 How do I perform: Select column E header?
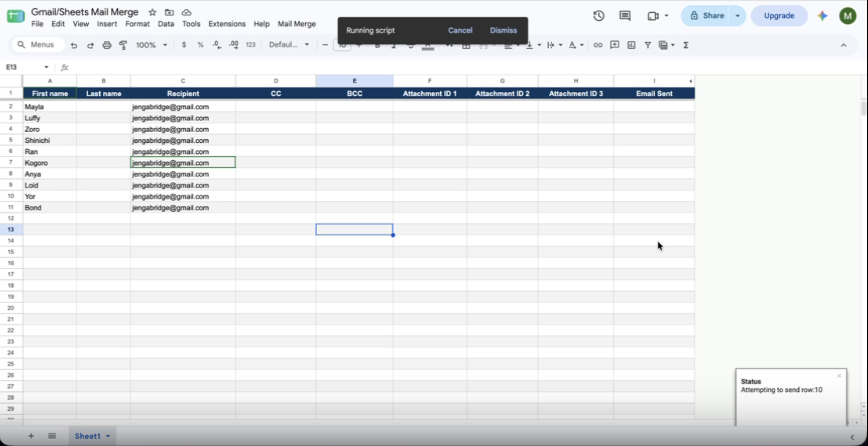(354, 81)
